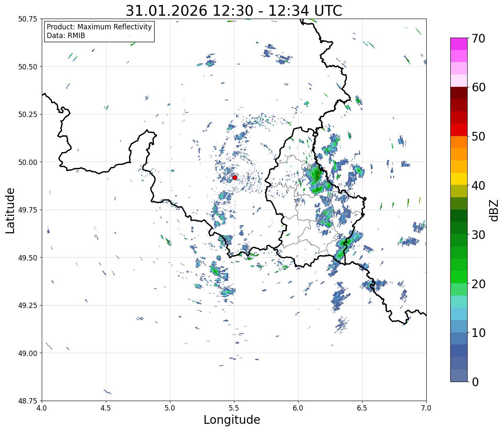Click the turquoise colorbar segment below 20

459,302
